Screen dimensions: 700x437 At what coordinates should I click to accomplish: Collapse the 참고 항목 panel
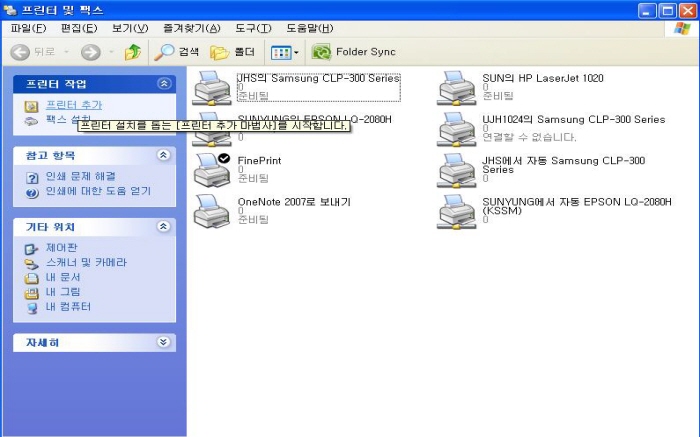(163, 155)
